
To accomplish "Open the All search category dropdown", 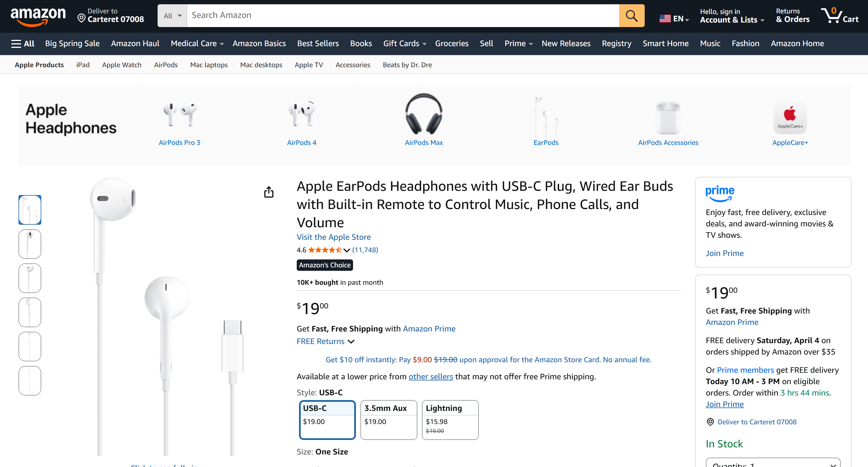I will click(x=172, y=15).
